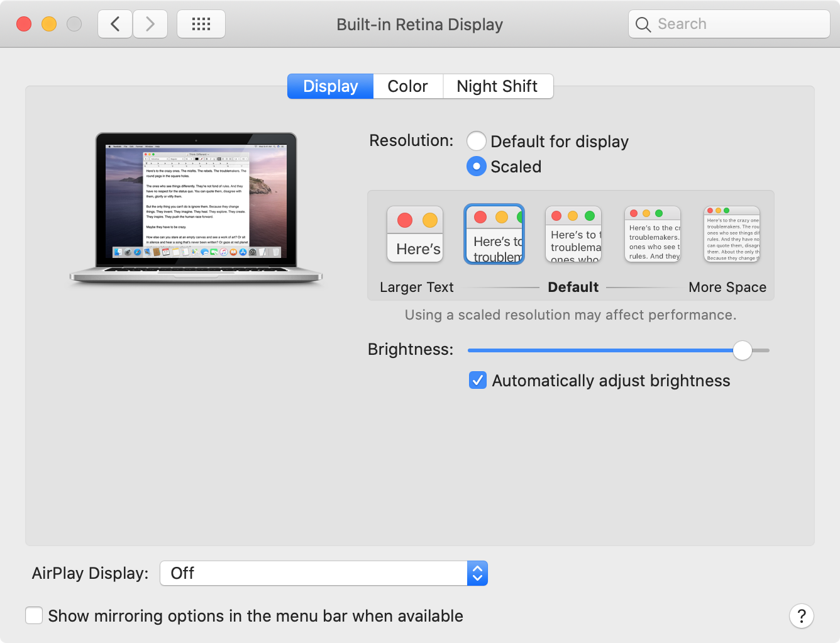Open the AirPlay Display dropdown
This screenshot has width=840, height=643.
(x=324, y=573)
